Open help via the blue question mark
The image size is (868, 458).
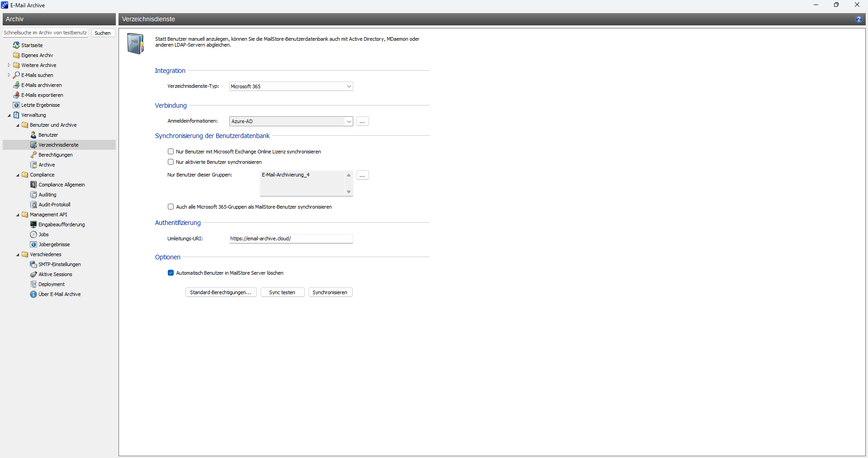coord(859,19)
